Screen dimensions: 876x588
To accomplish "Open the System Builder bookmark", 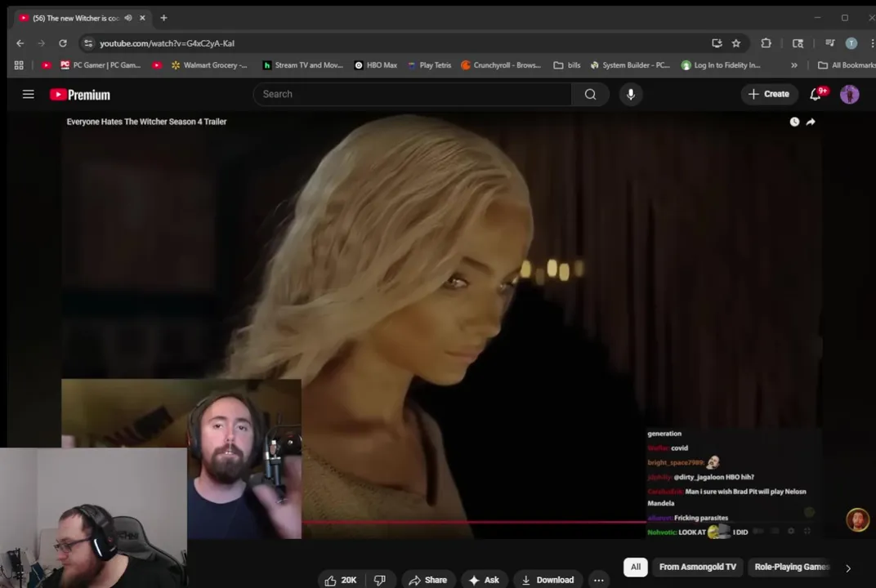I will coord(630,65).
